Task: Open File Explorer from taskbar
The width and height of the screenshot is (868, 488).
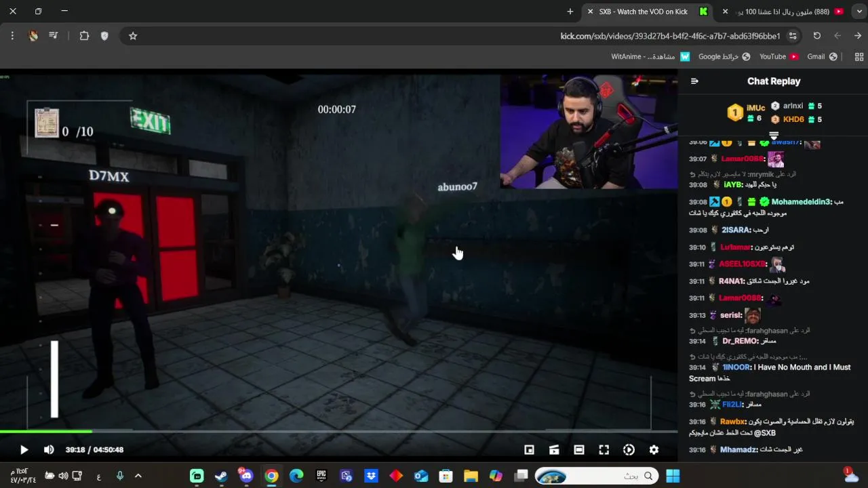Action: pos(471,476)
